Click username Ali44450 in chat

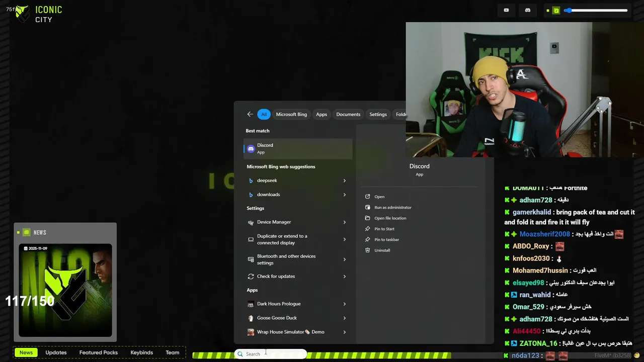[x=527, y=331]
